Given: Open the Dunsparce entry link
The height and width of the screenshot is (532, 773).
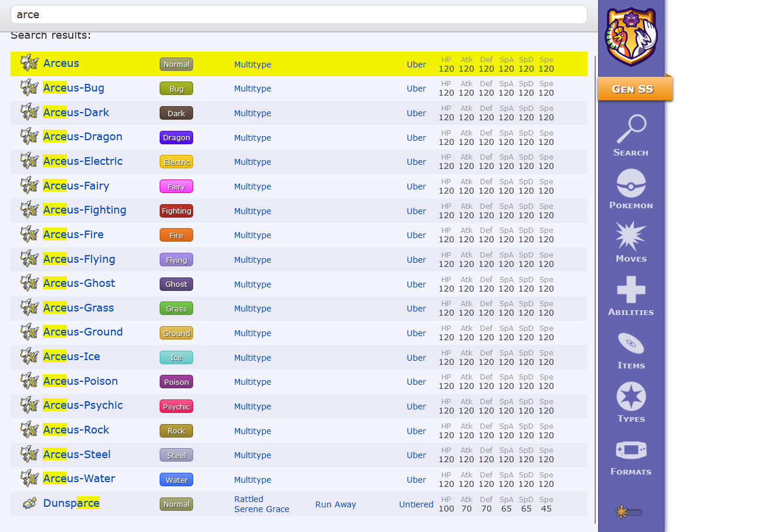Looking at the screenshot, I should click(x=71, y=503).
